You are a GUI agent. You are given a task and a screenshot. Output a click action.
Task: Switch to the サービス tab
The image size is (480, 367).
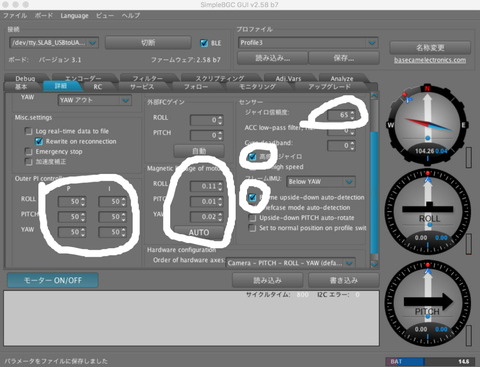[x=142, y=87]
